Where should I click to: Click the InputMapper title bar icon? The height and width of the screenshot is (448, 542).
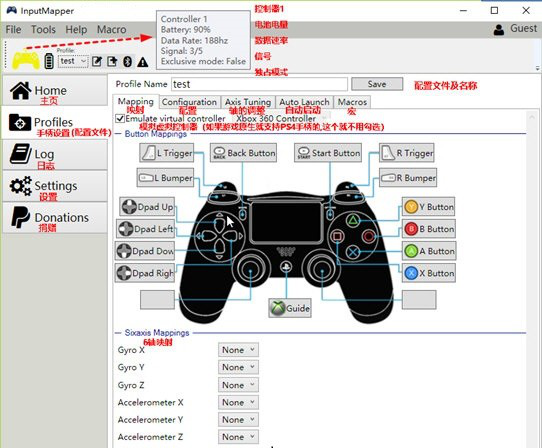coord(12,10)
